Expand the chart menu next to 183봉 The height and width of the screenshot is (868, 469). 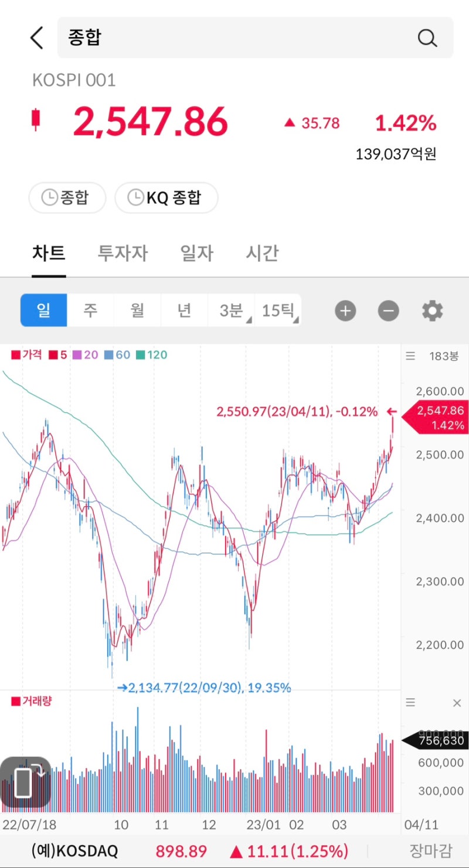pyautogui.click(x=410, y=356)
